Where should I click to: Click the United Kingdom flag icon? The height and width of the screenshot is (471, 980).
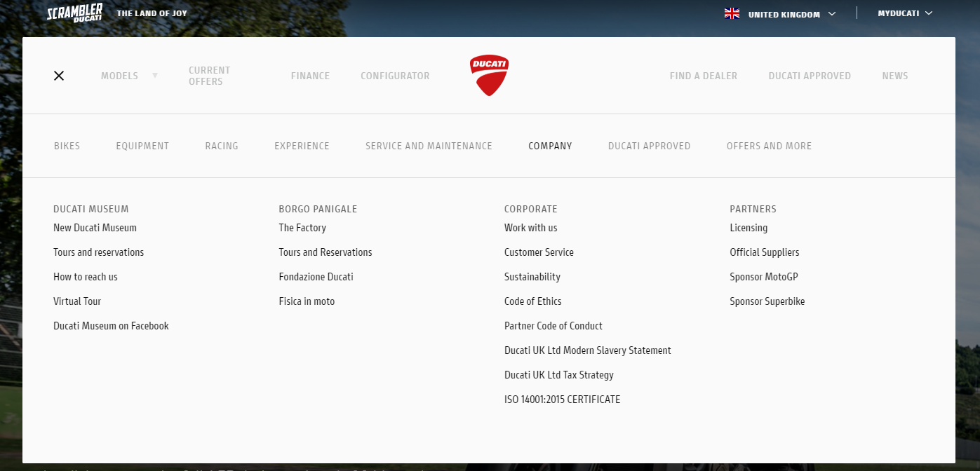coord(732,13)
